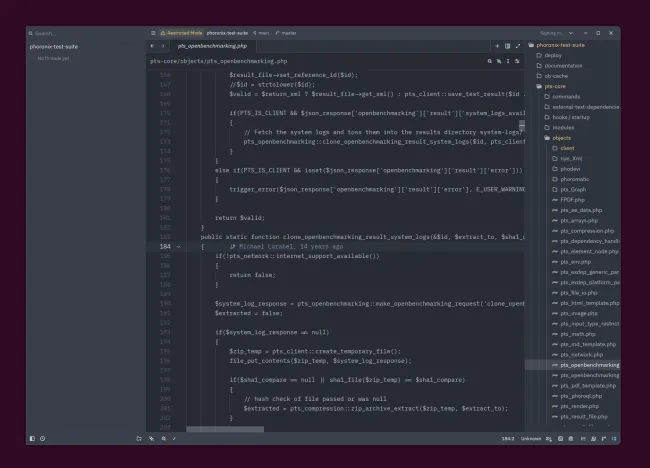Open the buffer search magnifier icon
This screenshot has height=468, width=650.
point(490,61)
